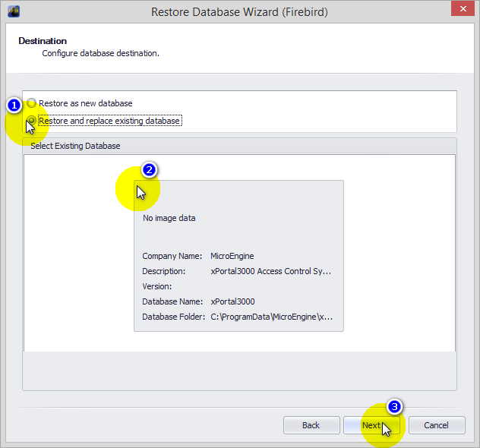Click the 'Configure database destination.' subtitle text
This screenshot has height=448, width=480.
[100, 53]
